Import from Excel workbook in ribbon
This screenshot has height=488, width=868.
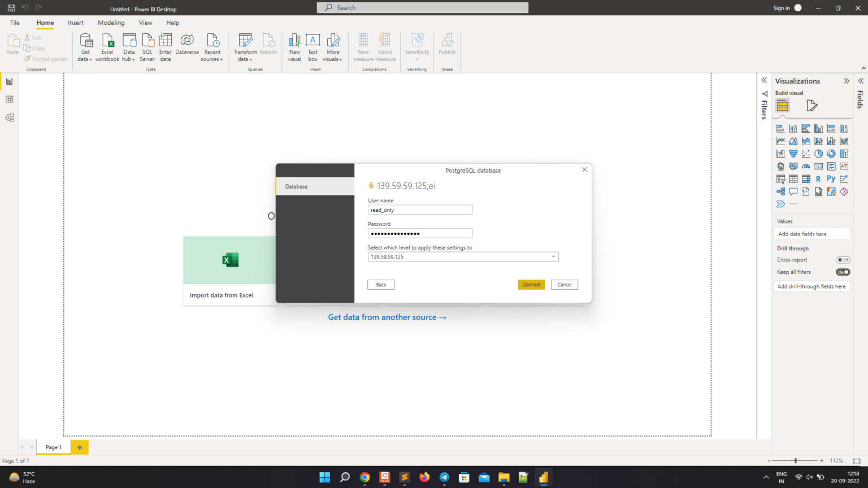click(x=107, y=47)
